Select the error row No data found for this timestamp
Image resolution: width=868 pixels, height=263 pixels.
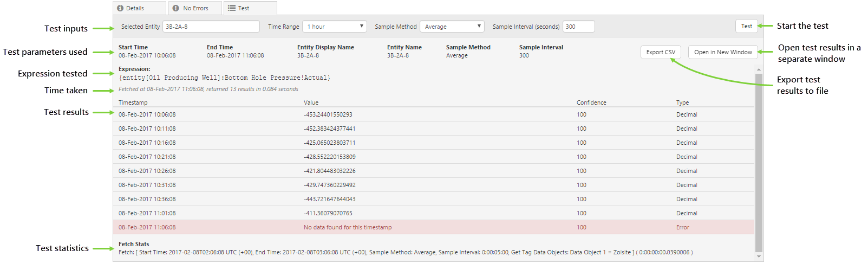(348, 227)
